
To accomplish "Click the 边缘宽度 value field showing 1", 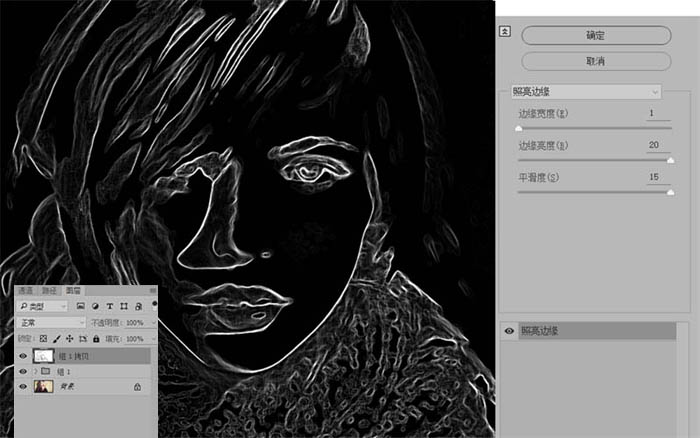I will tap(658, 113).
